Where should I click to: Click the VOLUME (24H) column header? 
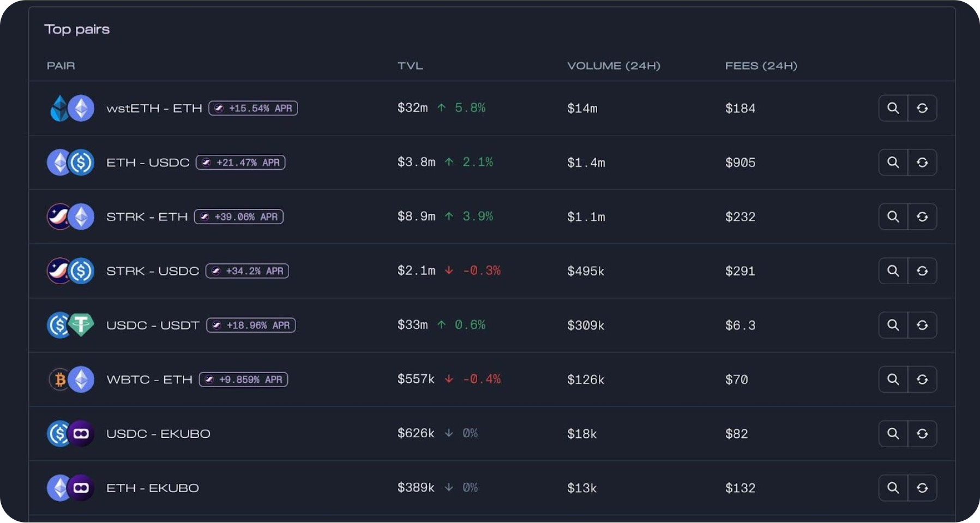(x=613, y=65)
